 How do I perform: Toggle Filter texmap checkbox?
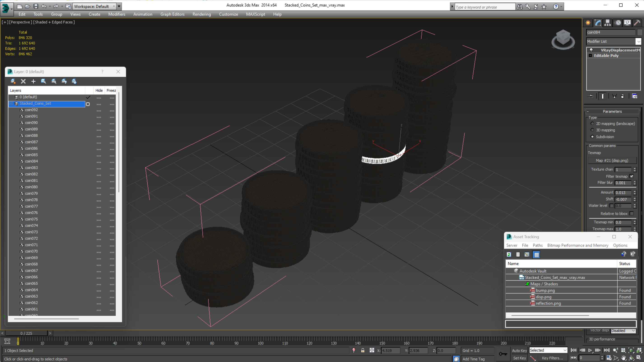tap(632, 176)
